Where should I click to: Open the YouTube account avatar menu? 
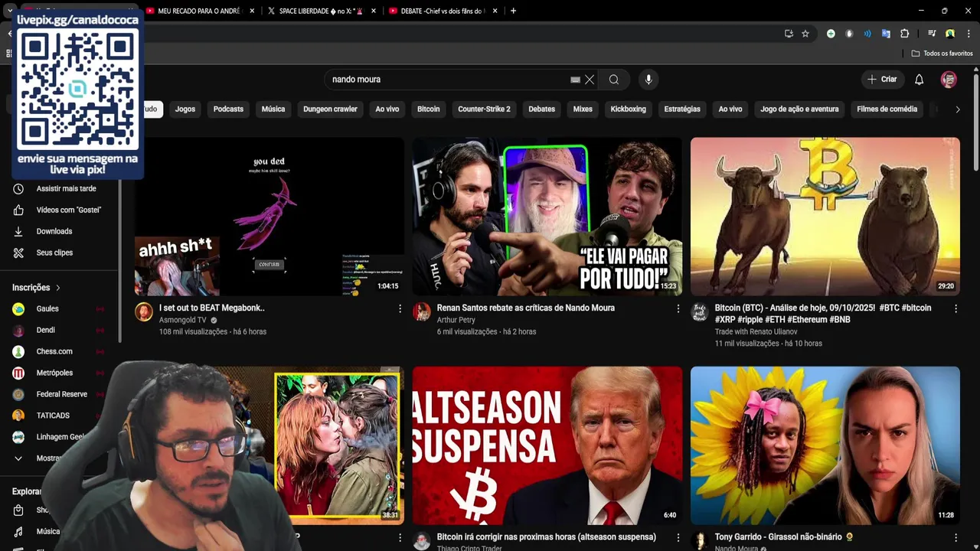[949, 80]
